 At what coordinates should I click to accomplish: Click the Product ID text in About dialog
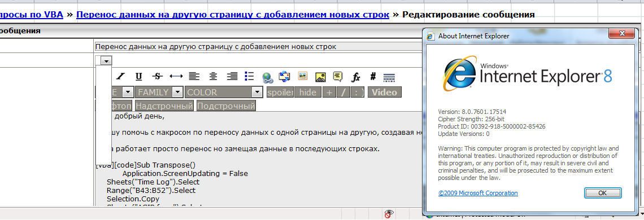tap(491, 126)
